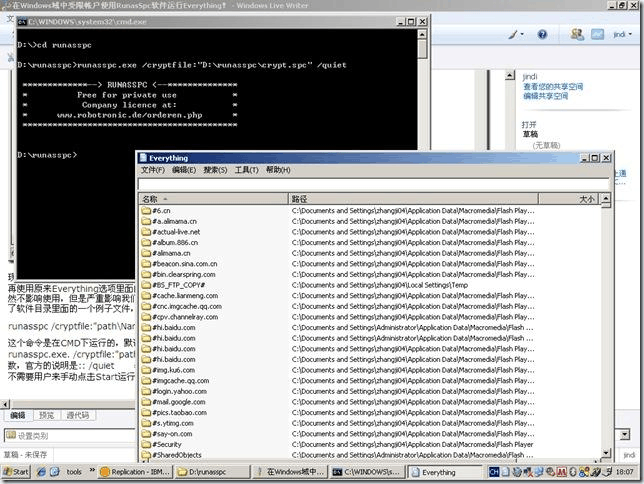644x484 pixels.
Task: Select the #login.yahoo.com folder icon
Action: pos(146,392)
